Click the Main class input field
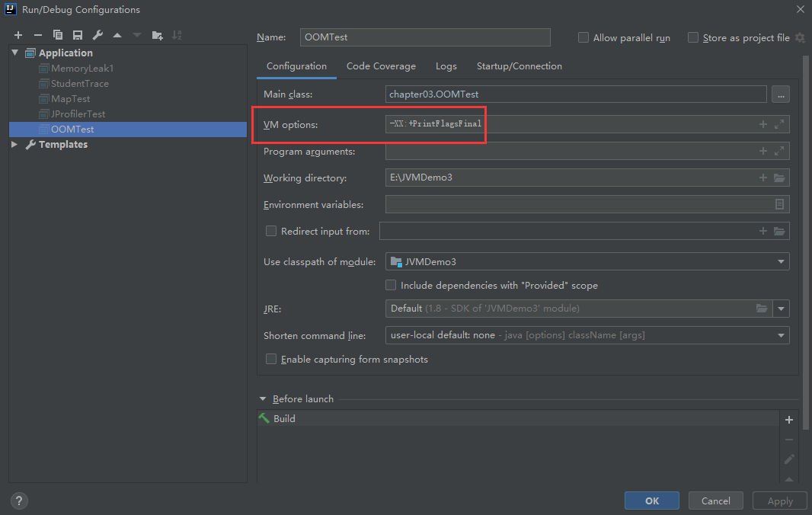The width and height of the screenshot is (812, 515). click(576, 94)
